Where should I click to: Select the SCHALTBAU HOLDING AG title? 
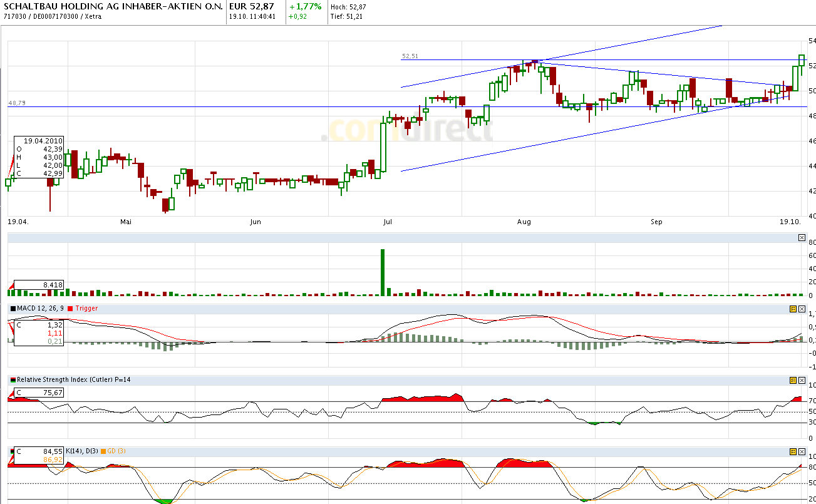tap(113, 6)
